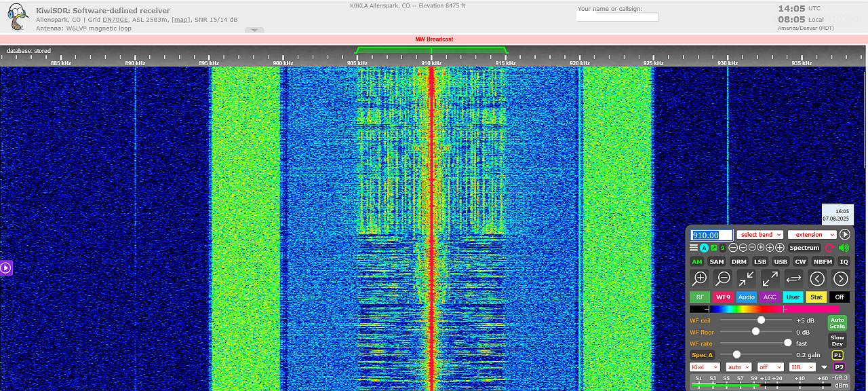Image resolution: width=868 pixels, height=391 pixels.
Task: Open the extension dropdown
Action: tap(812, 235)
